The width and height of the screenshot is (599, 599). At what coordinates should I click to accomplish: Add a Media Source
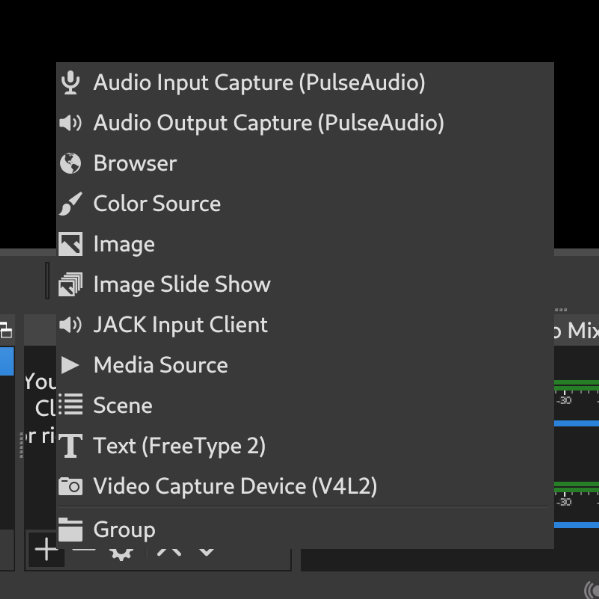click(305, 365)
